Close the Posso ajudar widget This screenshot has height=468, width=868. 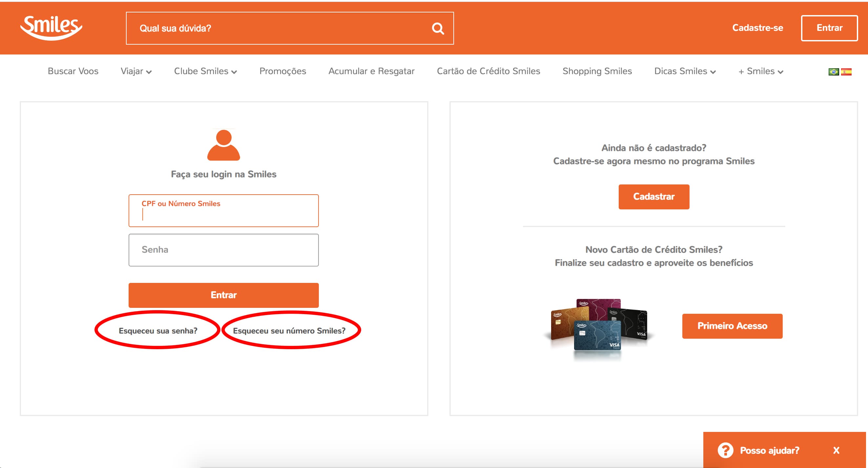click(x=836, y=451)
